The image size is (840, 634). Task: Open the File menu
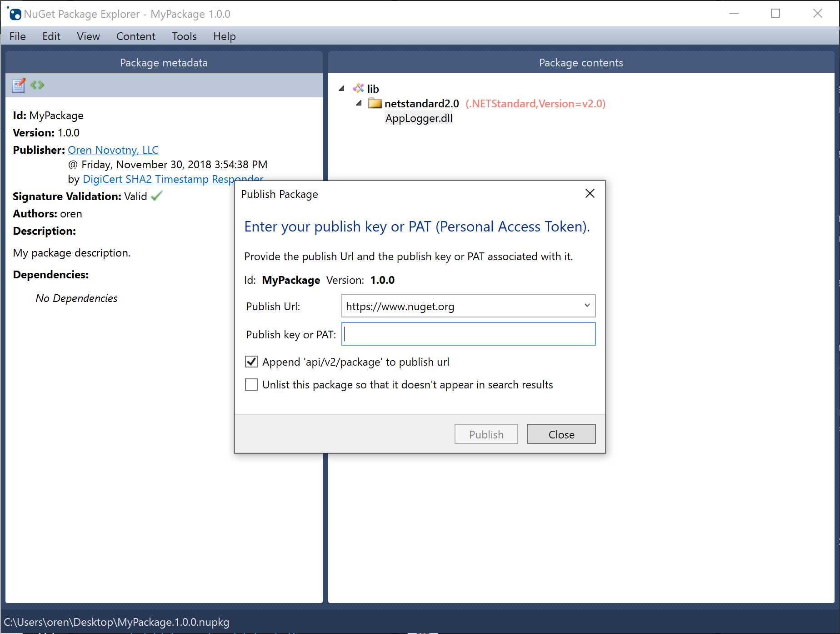(17, 36)
